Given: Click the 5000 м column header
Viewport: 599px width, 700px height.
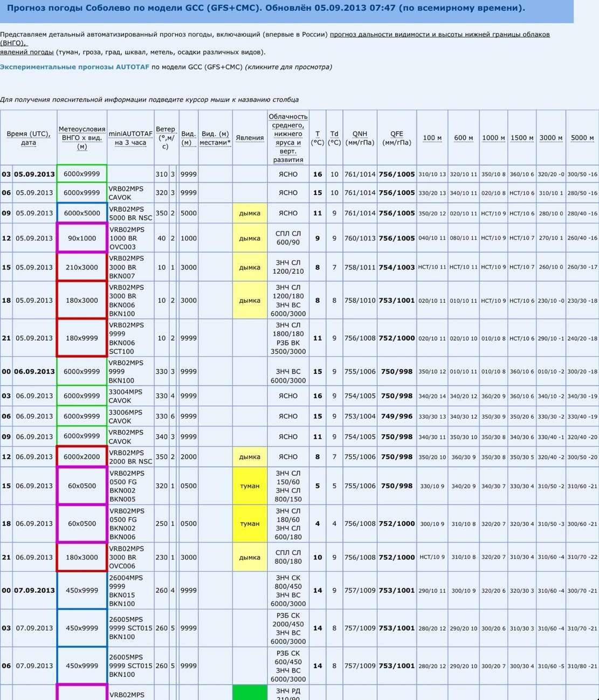Looking at the screenshot, I should 582,138.
